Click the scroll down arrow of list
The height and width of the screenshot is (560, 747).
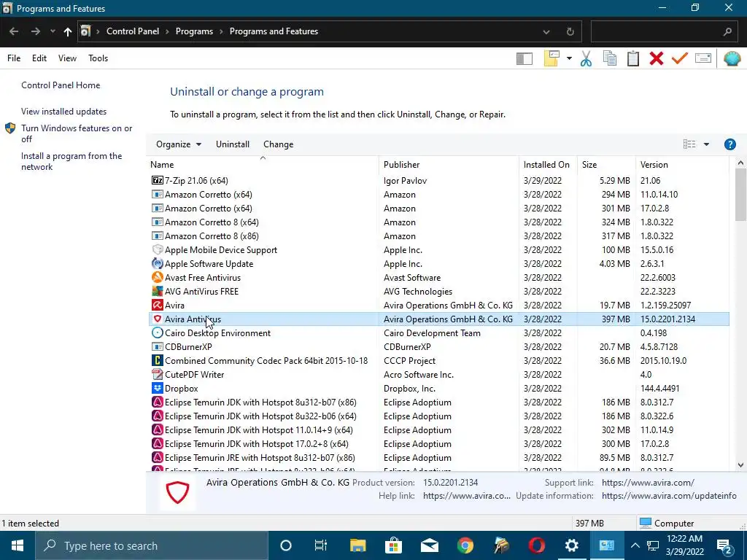coord(740,465)
